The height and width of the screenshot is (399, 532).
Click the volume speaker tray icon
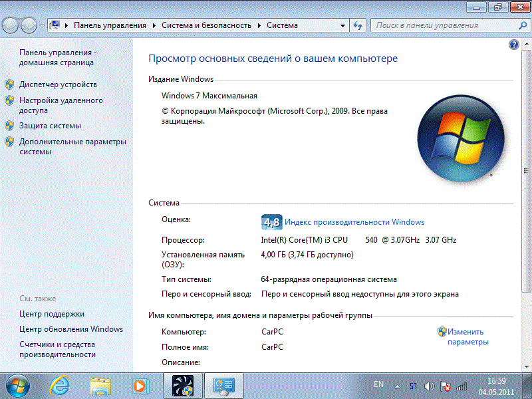[x=429, y=386]
